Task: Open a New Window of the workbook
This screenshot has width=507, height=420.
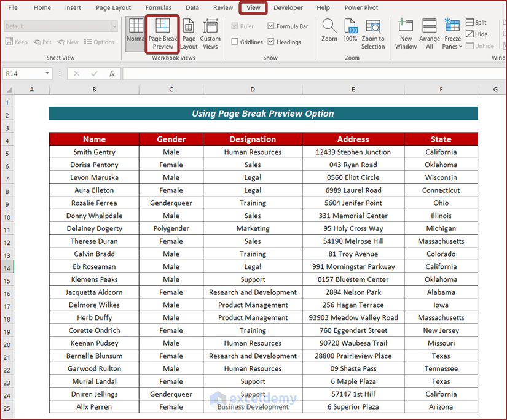Action: coord(406,33)
